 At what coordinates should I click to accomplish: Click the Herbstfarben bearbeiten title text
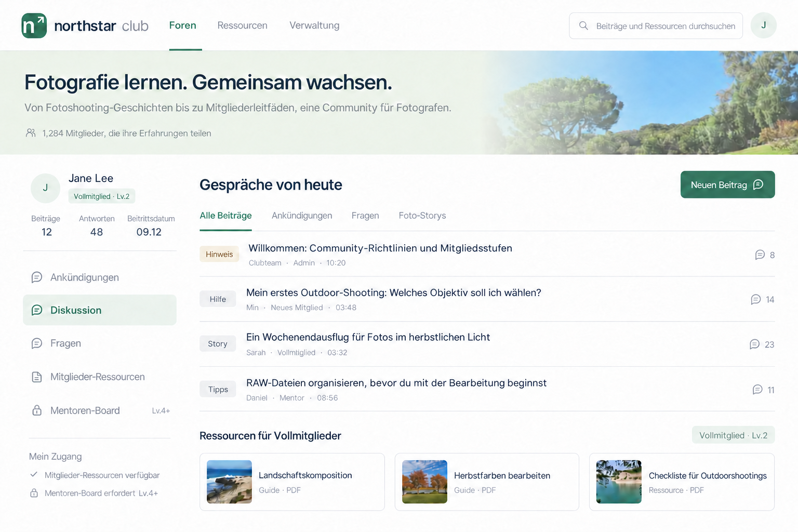[x=502, y=475]
